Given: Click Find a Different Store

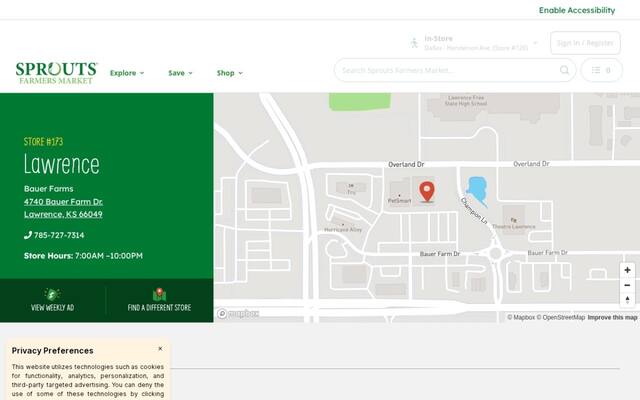Looking at the screenshot, I should click(159, 300).
